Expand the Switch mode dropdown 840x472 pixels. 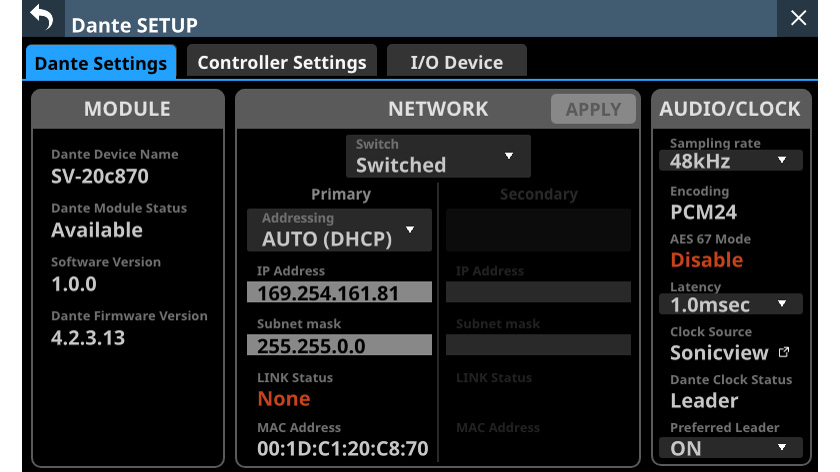pos(438,156)
